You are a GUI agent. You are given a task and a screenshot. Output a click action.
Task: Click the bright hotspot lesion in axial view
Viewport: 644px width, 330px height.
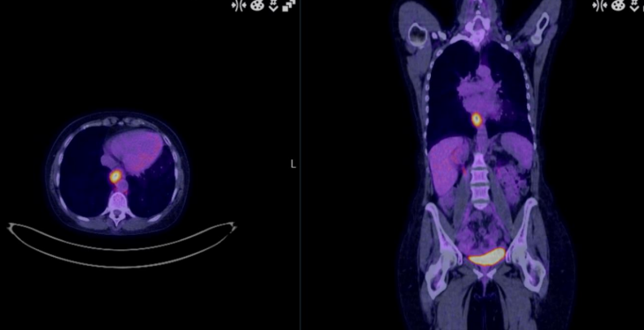pos(115,177)
